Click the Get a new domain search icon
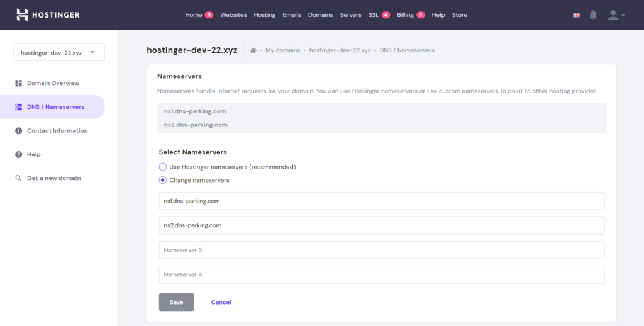This screenshot has height=326, width=644. [18, 178]
